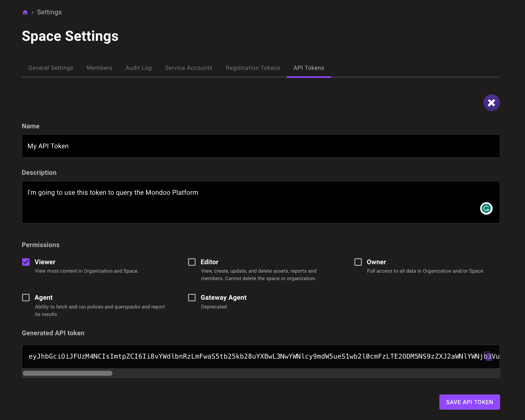Screen dimensions: 525x420
Task: View the Registration Tokens tab
Action: (x=253, y=68)
